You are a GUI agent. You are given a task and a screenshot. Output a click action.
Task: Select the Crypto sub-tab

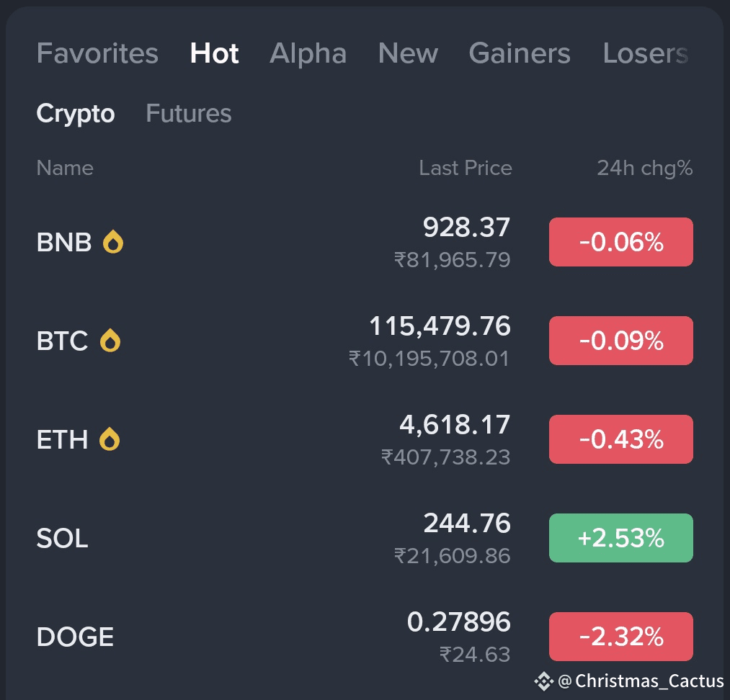76,114
